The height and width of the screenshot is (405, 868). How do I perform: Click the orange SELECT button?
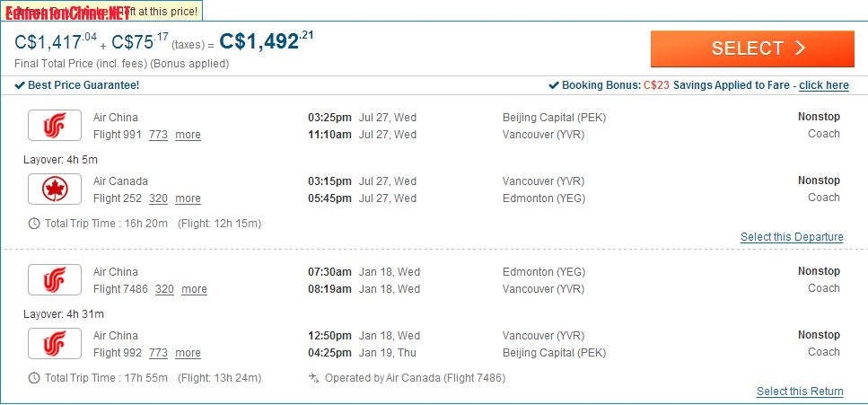(x=752, y=48)
